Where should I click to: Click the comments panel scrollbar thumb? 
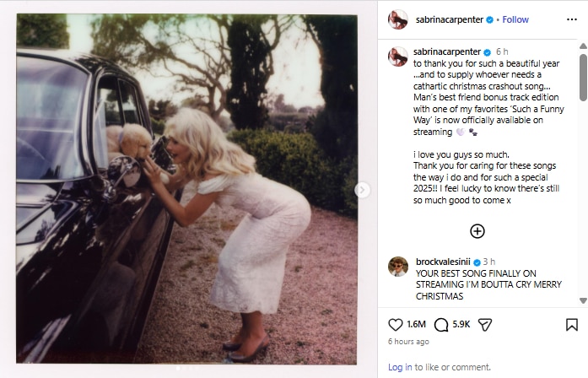[582, 76]
